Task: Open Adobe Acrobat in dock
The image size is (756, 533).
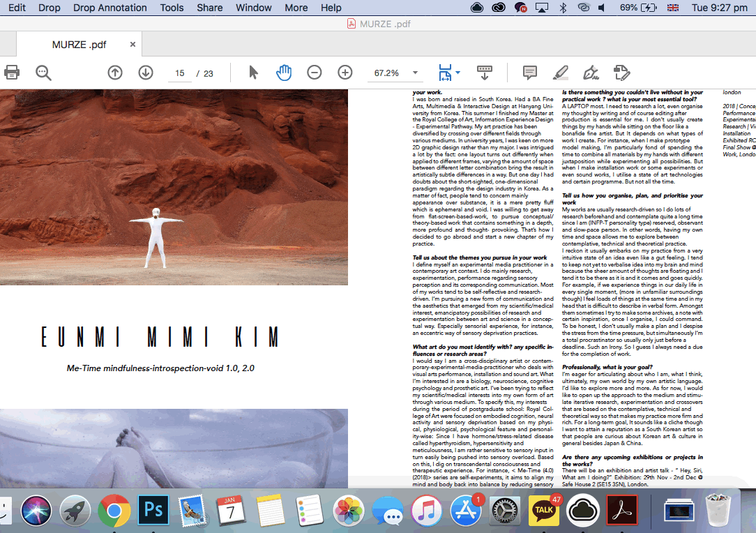Action: coord(622,511)
